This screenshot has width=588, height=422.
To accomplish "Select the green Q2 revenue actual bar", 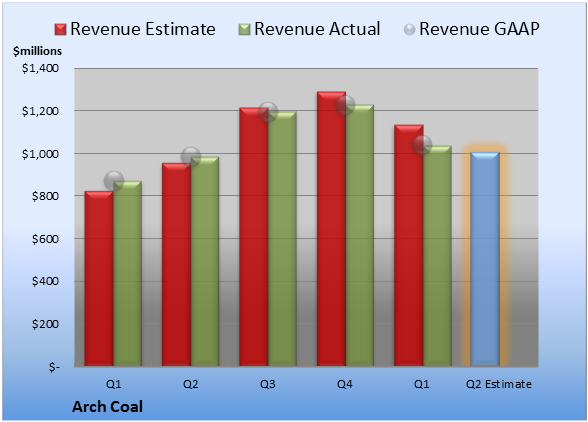I will click(x=205, y=261).
